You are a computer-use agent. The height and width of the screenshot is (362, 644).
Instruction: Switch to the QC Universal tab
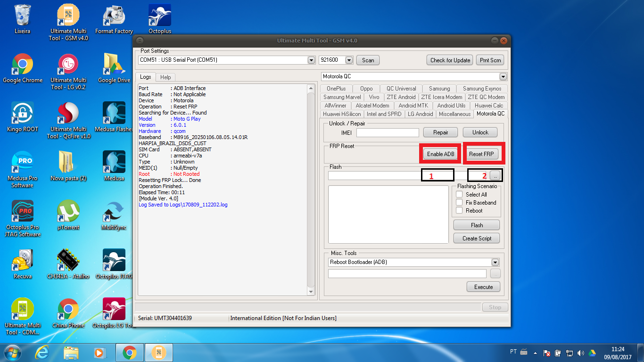point(401,89)
